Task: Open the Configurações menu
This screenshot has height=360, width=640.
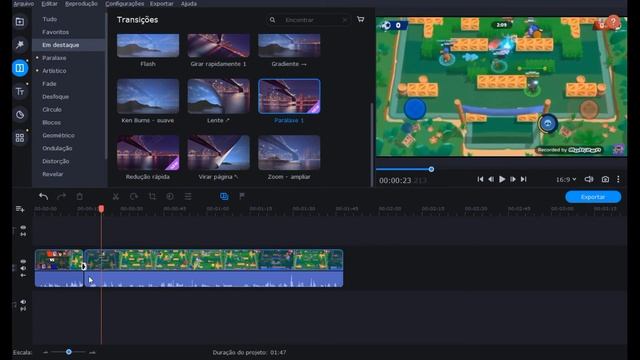Action: [x=124, y=4]
